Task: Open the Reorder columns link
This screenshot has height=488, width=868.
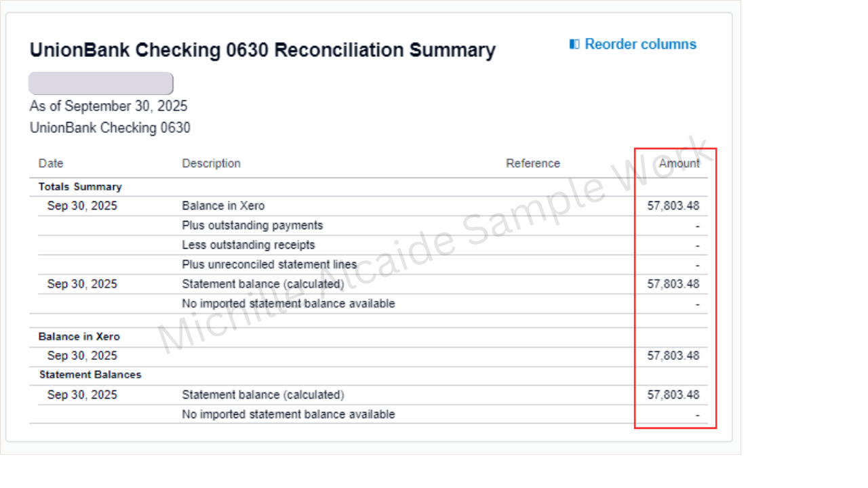Action: [x=640, y=44]
